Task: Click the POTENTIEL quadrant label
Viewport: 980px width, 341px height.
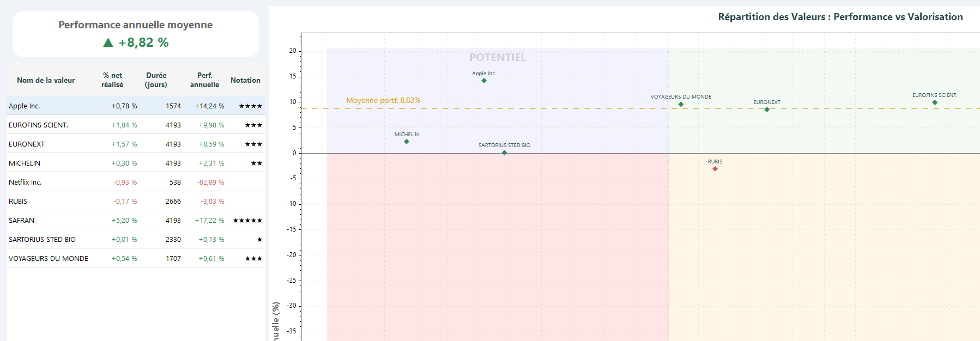Action: pos(498,57)
